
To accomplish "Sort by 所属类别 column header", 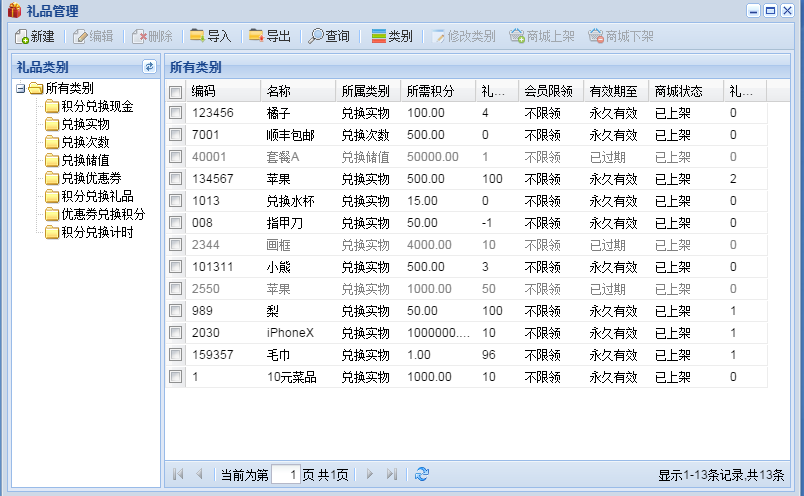I will [x=368, y=91].
